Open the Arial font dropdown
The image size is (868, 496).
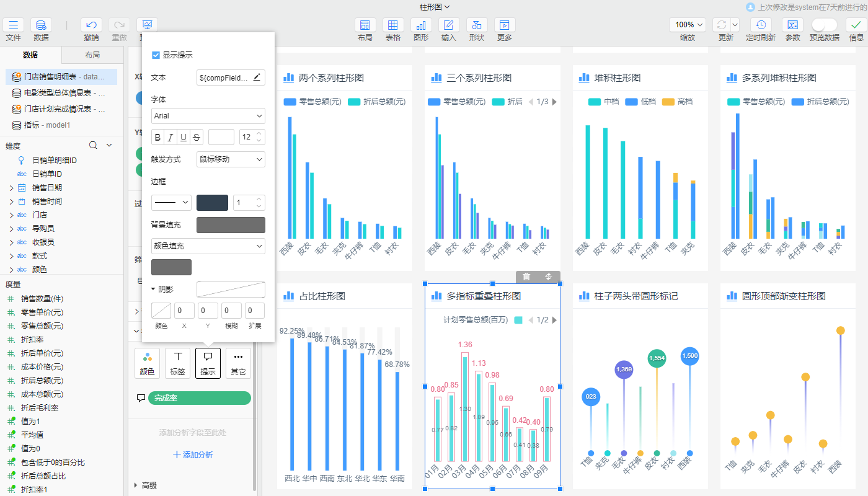pyautogui.click(x=208, y=116)
